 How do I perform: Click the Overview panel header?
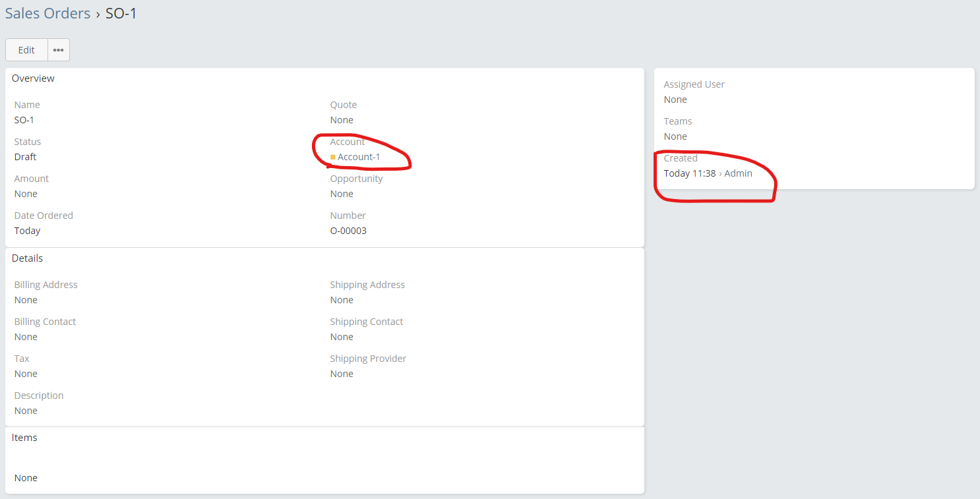(33, 78)
